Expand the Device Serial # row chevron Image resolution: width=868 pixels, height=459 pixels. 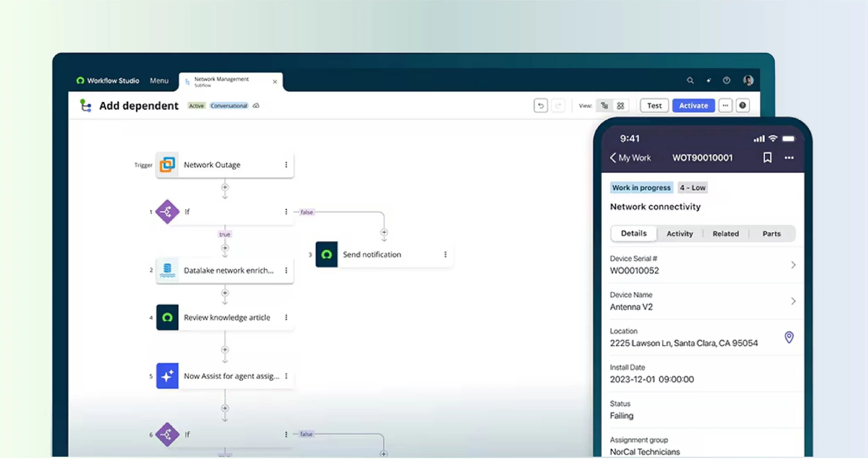(x=793, y=265)
